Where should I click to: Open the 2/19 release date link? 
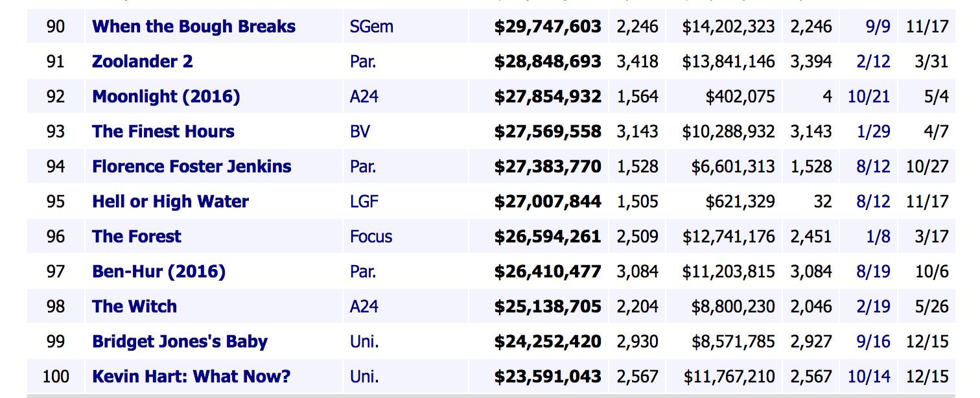tap(873, 307)
